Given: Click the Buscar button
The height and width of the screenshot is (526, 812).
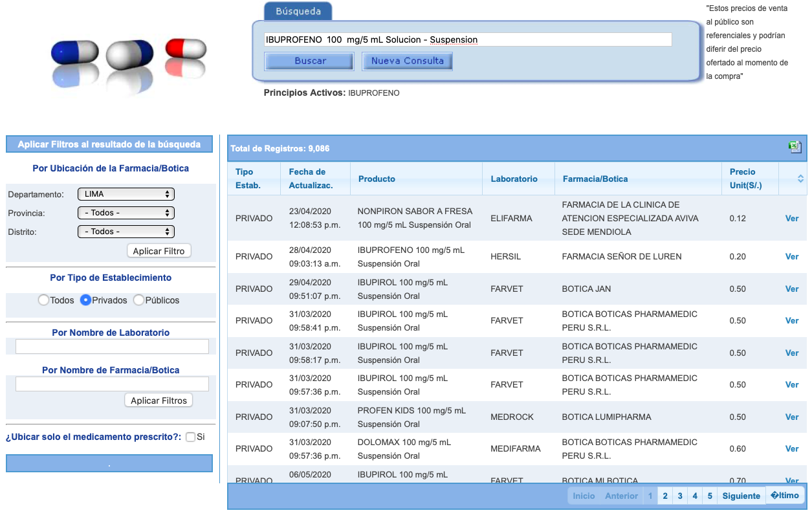Looking at the screenshot, I should coord(309,61).
